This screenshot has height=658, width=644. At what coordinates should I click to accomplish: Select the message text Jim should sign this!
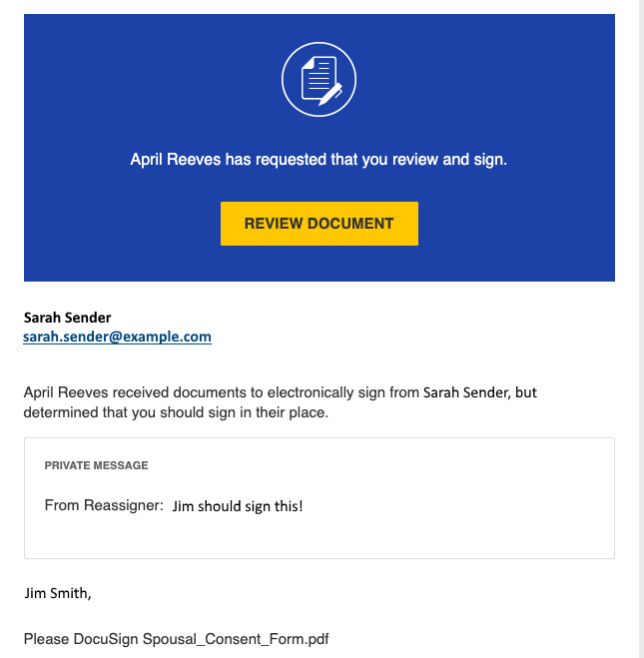[238, 506]
